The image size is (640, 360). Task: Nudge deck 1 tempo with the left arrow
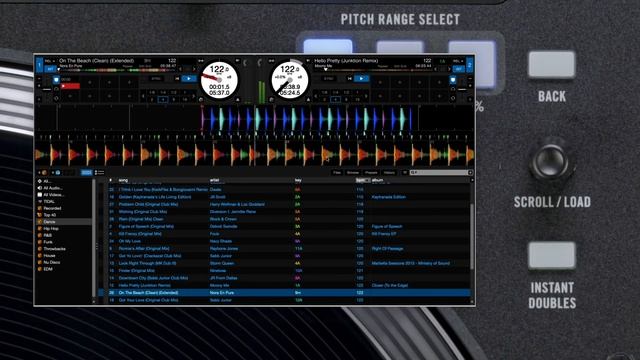[180, 69]
